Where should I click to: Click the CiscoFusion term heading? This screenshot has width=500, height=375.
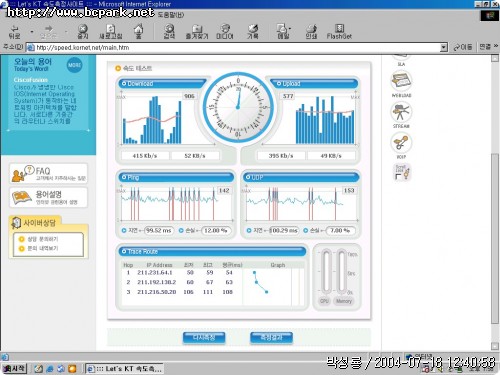pyautogui.click(x=31, y=80)
